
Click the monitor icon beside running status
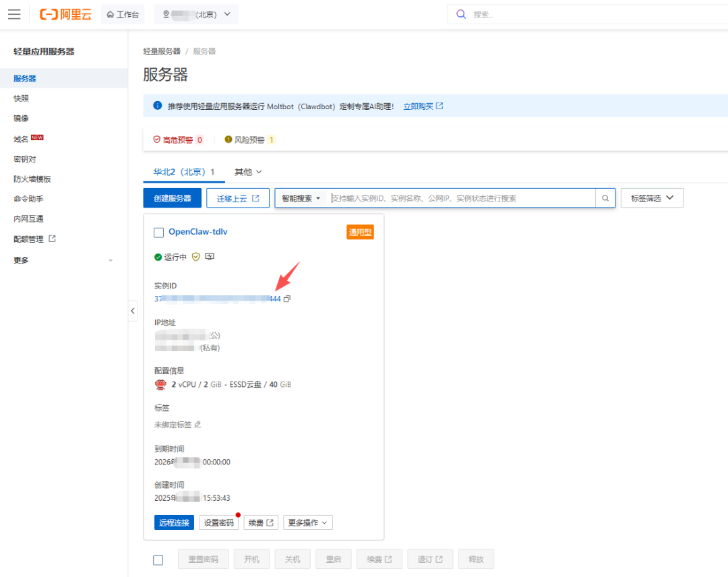tap(209, 257)
